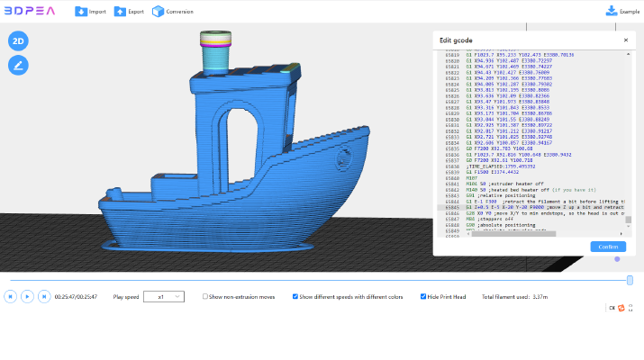The width and height of the screenshot is (644, 360).
Task: Download the Example file
Action: click(622, 11)
